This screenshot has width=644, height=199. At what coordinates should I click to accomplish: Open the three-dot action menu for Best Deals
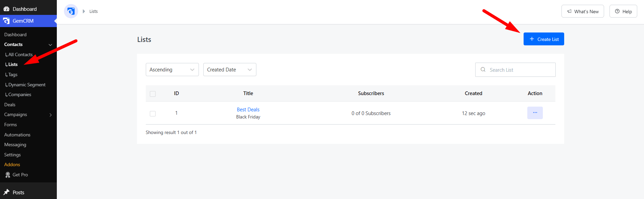point(535,113)
